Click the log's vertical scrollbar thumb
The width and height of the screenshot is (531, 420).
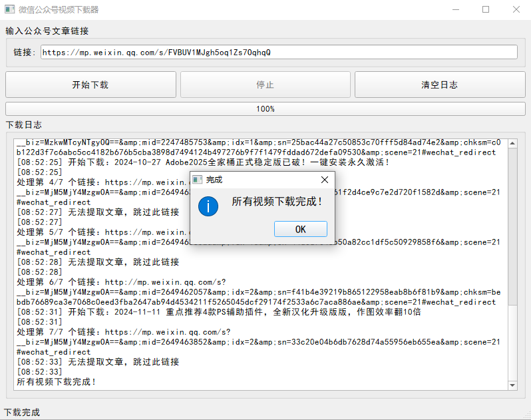tap(512, 226)
